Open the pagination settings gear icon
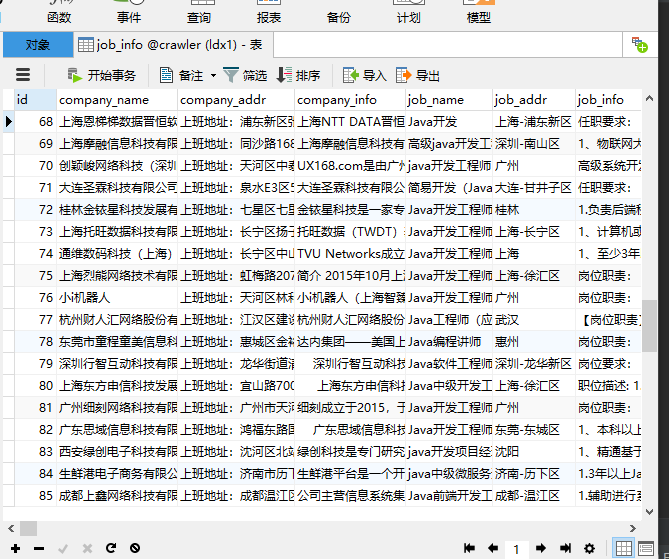The height and width of the screenshot is (559, 669). [590, 548]
